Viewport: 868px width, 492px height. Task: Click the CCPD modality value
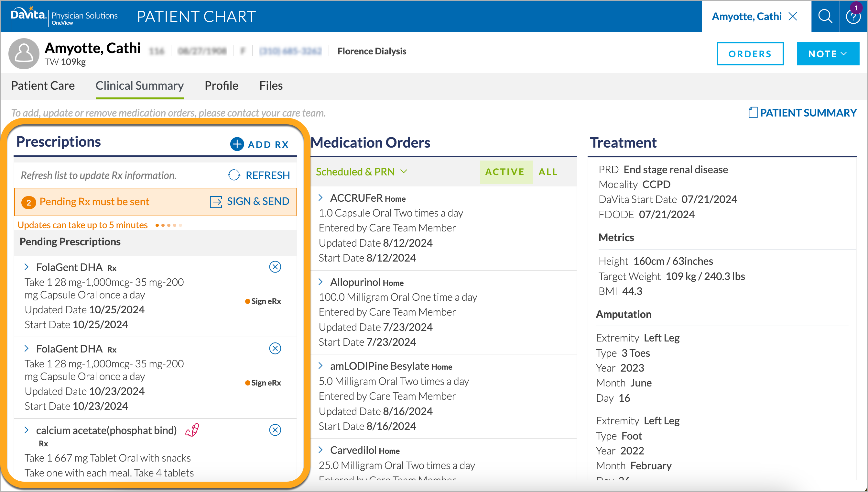pos(656,184)
